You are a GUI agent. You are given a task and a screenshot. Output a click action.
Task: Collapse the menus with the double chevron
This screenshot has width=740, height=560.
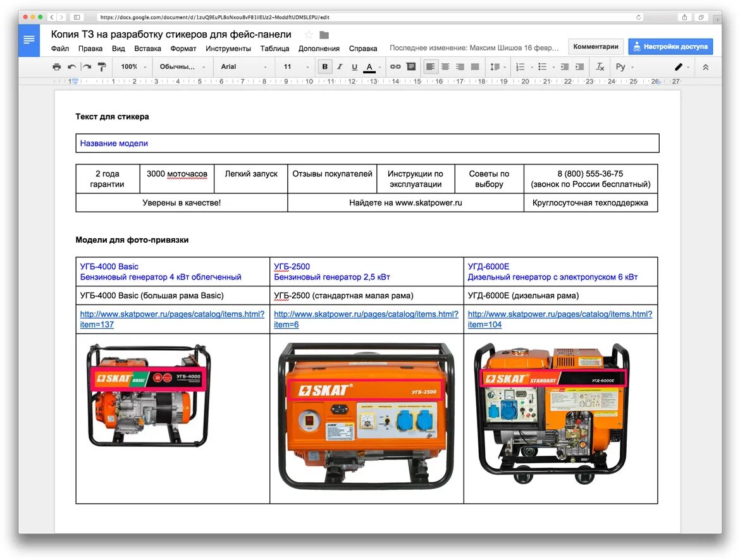(706, 67)
